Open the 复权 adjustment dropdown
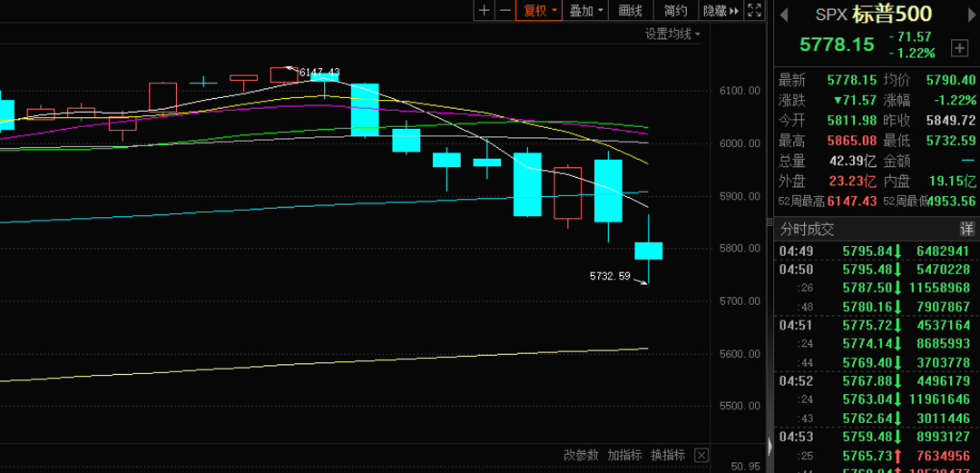 [539, 11]
